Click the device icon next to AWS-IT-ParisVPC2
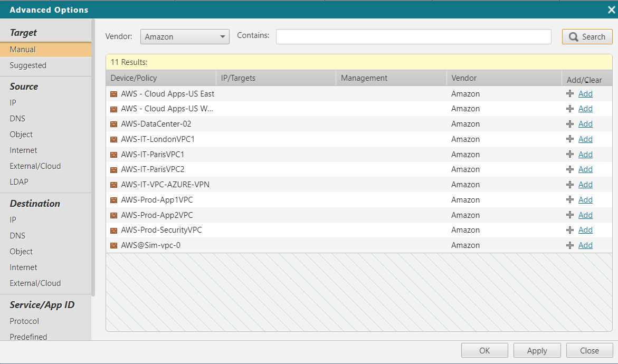 pyautogui.click(x=113, y=169)
